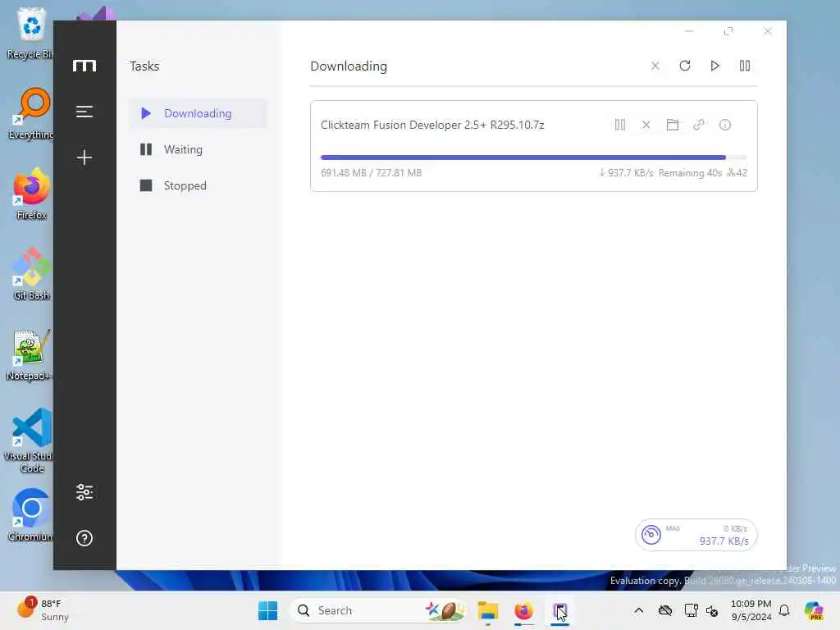The image size is (840, 630).
Task: Open preferences sliders icon in sidebar
Action: (x=84, y=492)
